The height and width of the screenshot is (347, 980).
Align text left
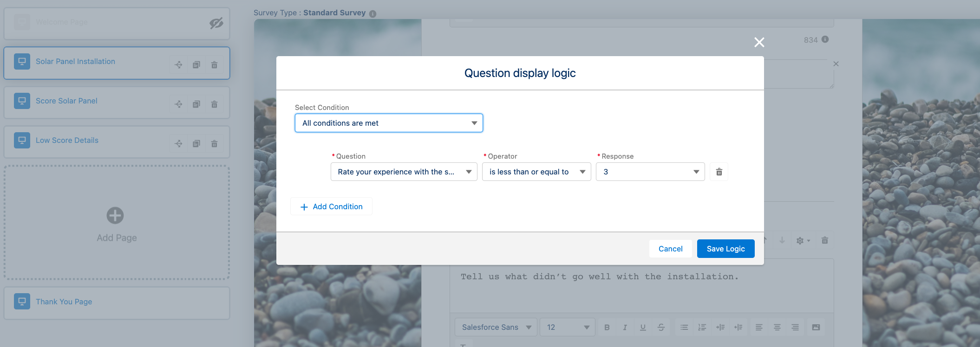pyautogui.click(x=759, y=327)
